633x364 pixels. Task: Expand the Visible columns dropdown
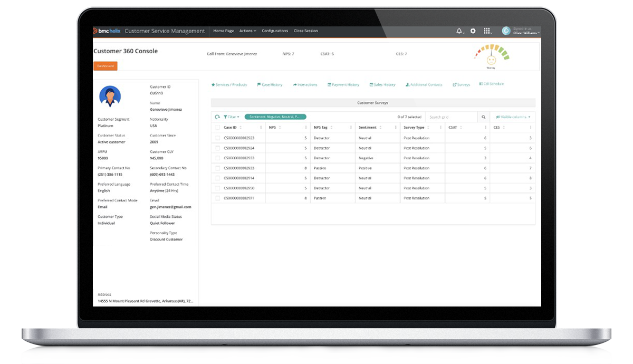[513, 117]
